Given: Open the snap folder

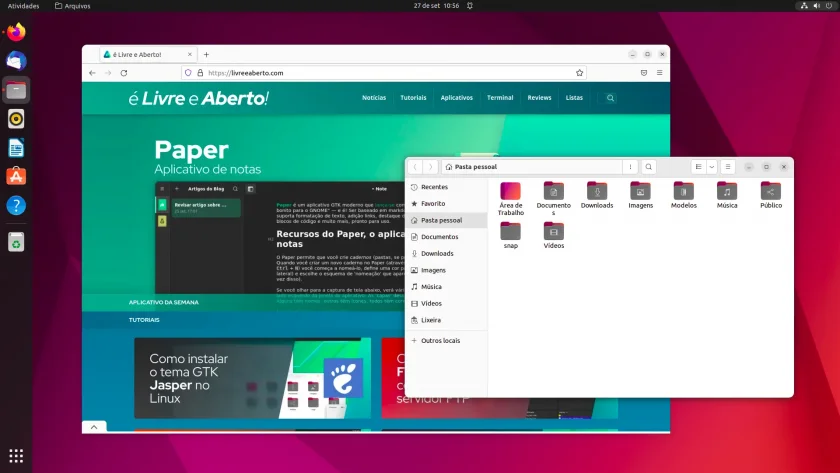Looking at the screenshot, I should click(x=511, y=236).
